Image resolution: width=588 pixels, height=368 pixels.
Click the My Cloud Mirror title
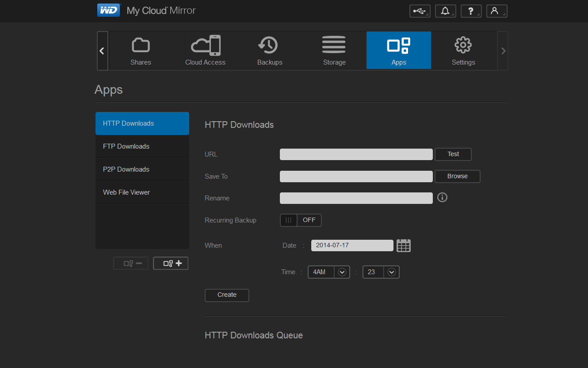[161, 11]
